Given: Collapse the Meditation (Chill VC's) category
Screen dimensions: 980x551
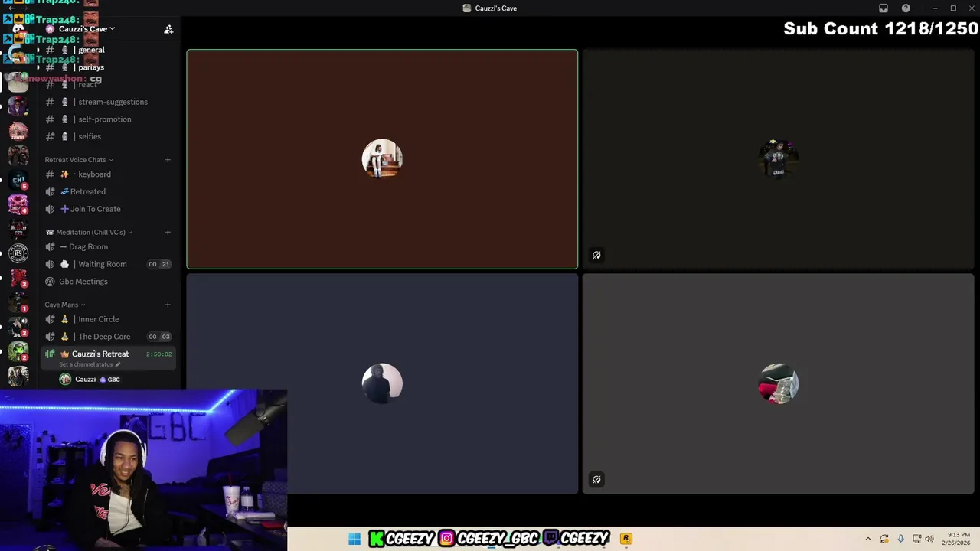Looking at the screenshot, I should point(89,232).
